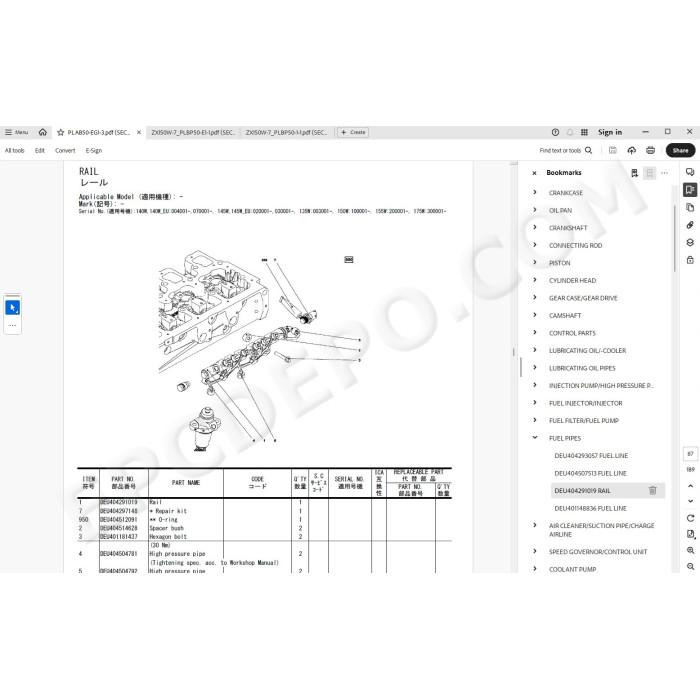Viewport: 700px width, 700px height.
Task: Open the Bookmarks panel more options ellipsis
Action: click(x=665, y=173)
